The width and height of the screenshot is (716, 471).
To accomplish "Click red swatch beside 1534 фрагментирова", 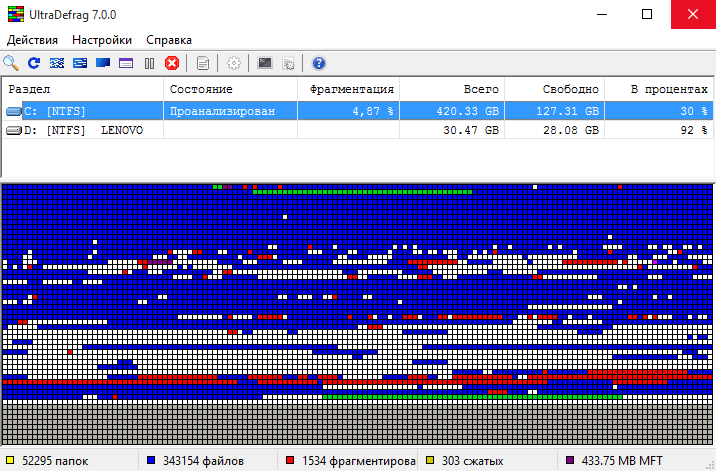I will pyautogui.click(x=290, y=460).
